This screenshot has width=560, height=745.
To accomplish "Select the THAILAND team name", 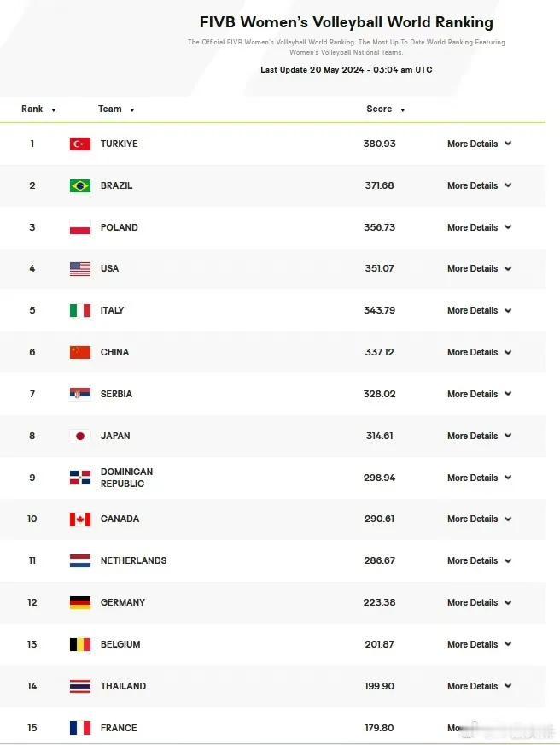I will [124, 686].
